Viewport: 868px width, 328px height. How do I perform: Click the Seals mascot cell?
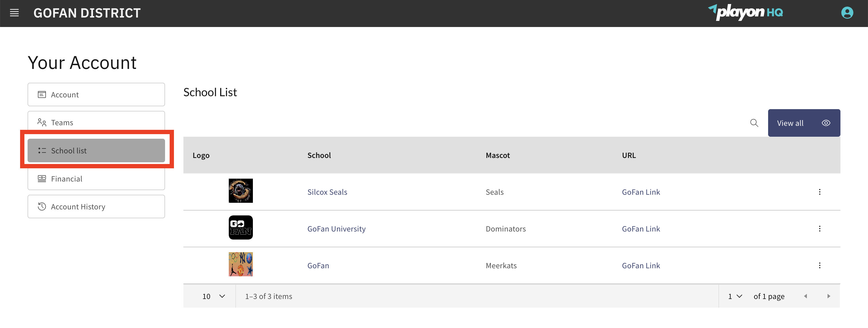coord(494,192)
